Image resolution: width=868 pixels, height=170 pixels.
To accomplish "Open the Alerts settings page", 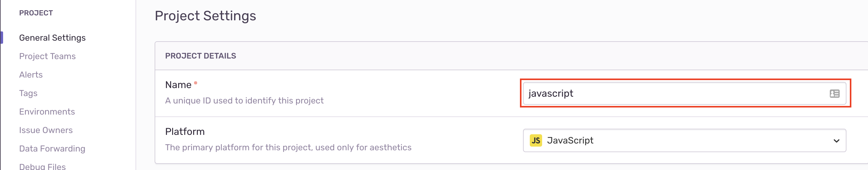I will 31,75.
